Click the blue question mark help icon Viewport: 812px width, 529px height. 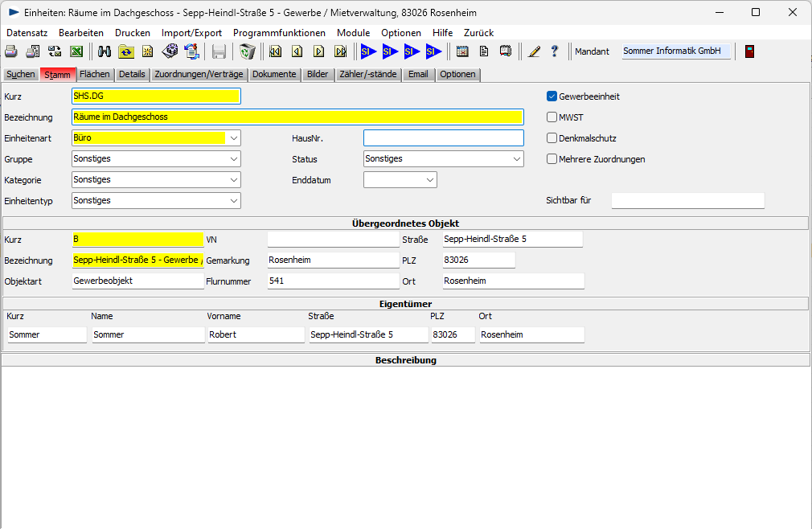554,51
